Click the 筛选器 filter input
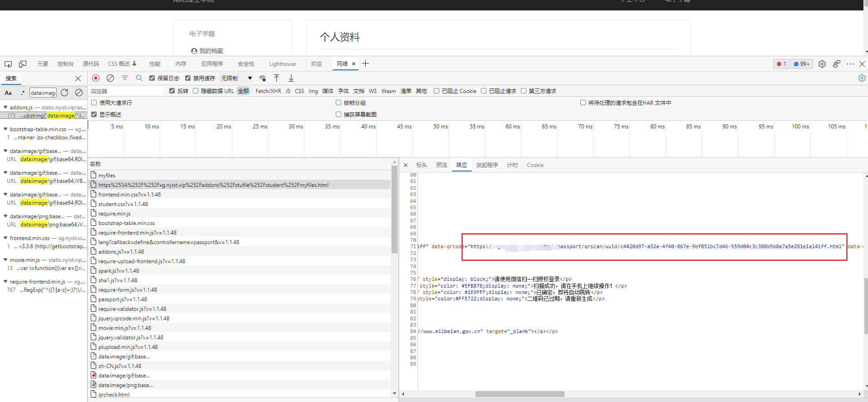This screenshot has height=402, width=868. (x=126, y=91)
